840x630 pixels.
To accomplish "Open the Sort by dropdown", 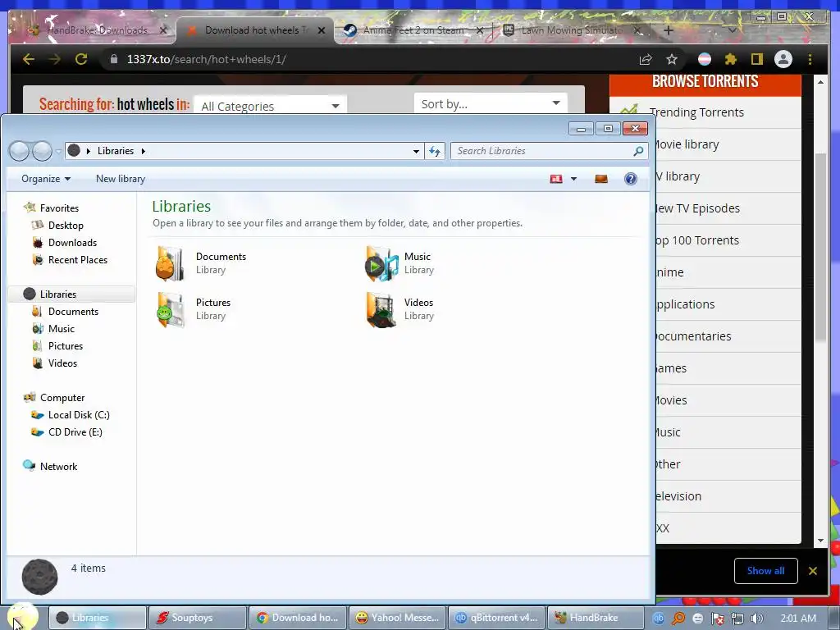I will pos(491,103).
